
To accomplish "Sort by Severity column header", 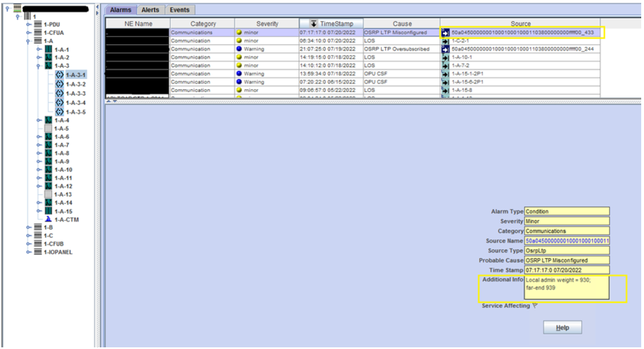I will [267, 24].
